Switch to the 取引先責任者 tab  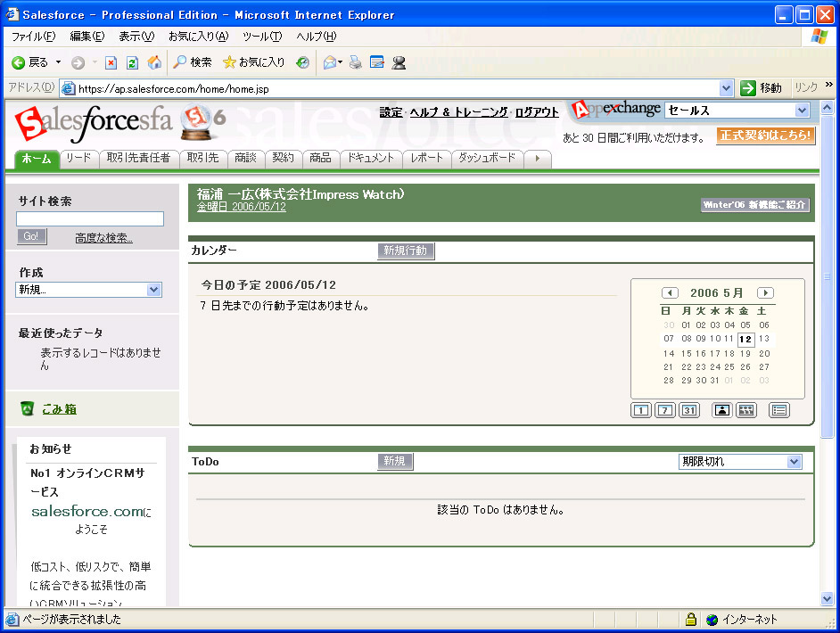[x=139, y=159]
